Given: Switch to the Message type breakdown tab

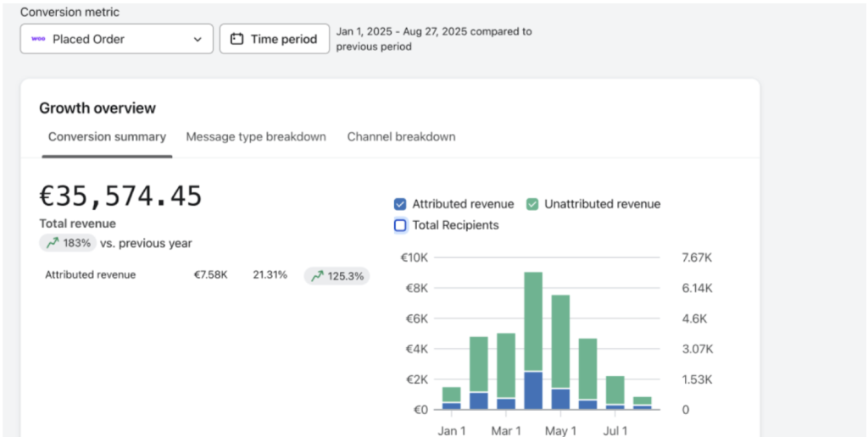Looking at the screenshot, I should click(x=256, y=137).
